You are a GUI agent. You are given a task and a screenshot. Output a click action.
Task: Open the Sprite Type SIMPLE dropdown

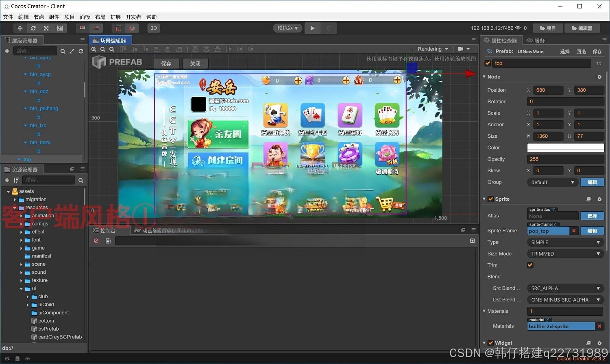[x=566, y=242]
